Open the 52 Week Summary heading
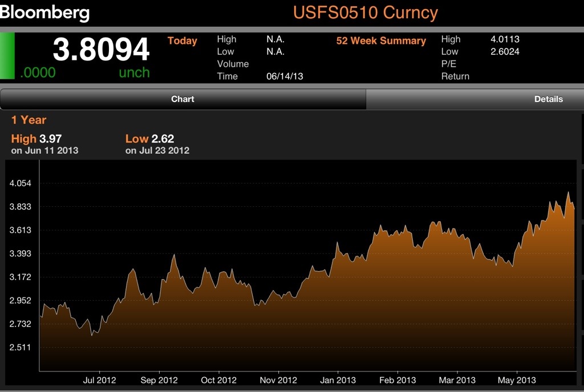The height and width of the screenshot is (392, 584). coord(381,41)
